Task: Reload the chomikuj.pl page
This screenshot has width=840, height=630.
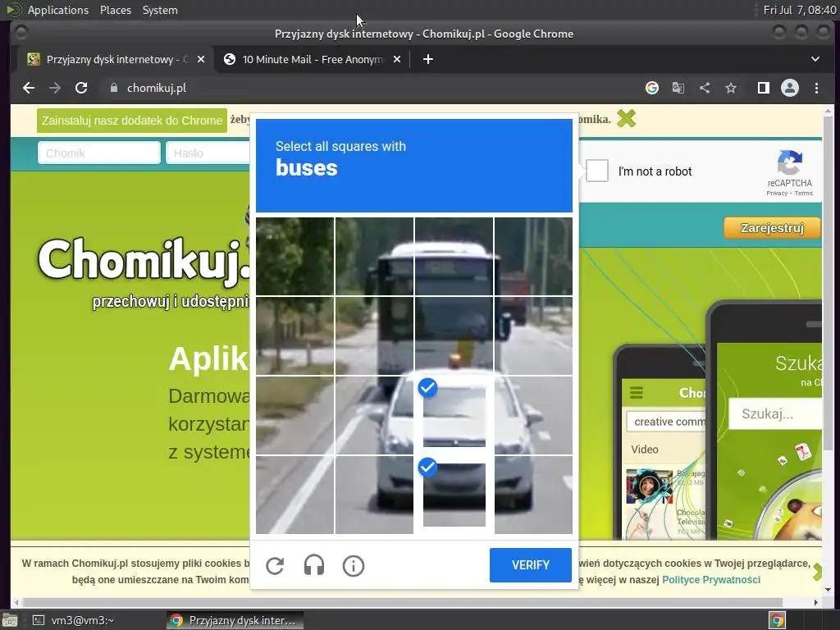Action: (x=81, y=88)
